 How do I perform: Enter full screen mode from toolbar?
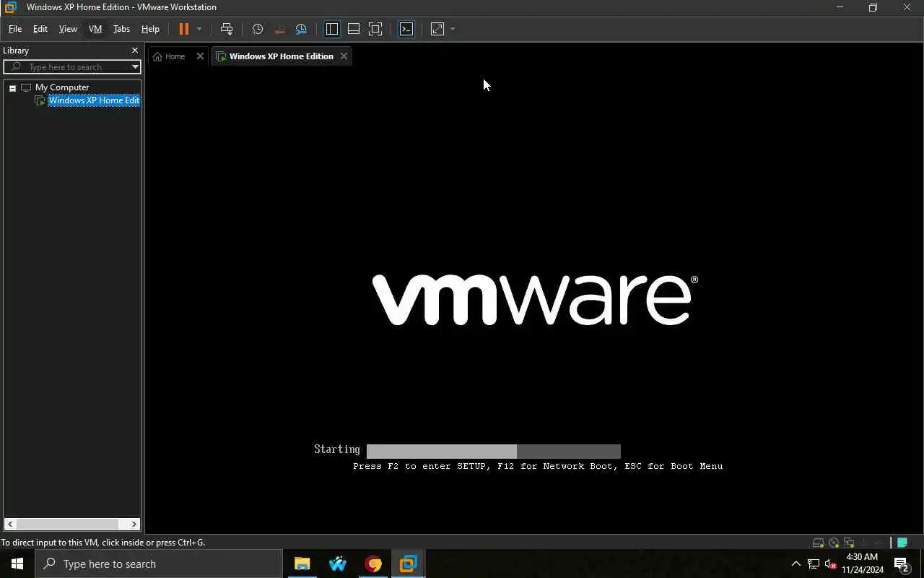pos(375,29)
